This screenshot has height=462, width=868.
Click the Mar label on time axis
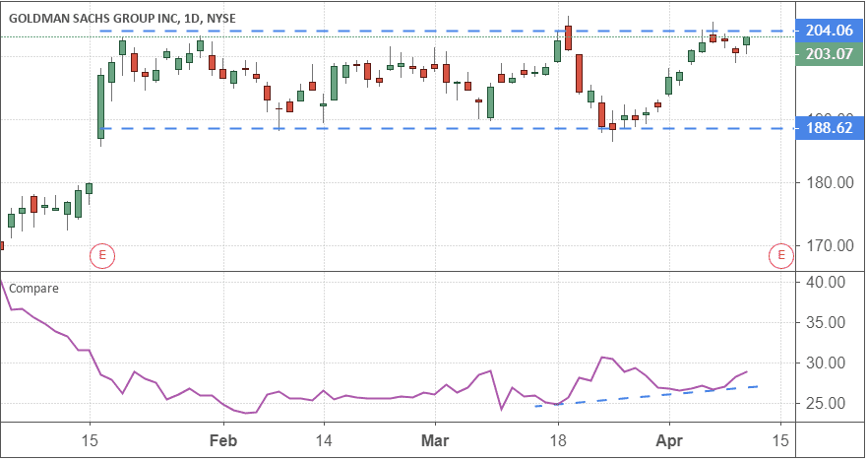[435, 441]
